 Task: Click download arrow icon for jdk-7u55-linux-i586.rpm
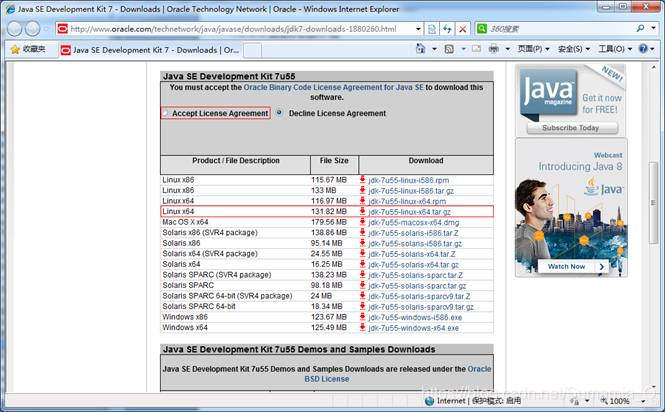tap(363, 180)
